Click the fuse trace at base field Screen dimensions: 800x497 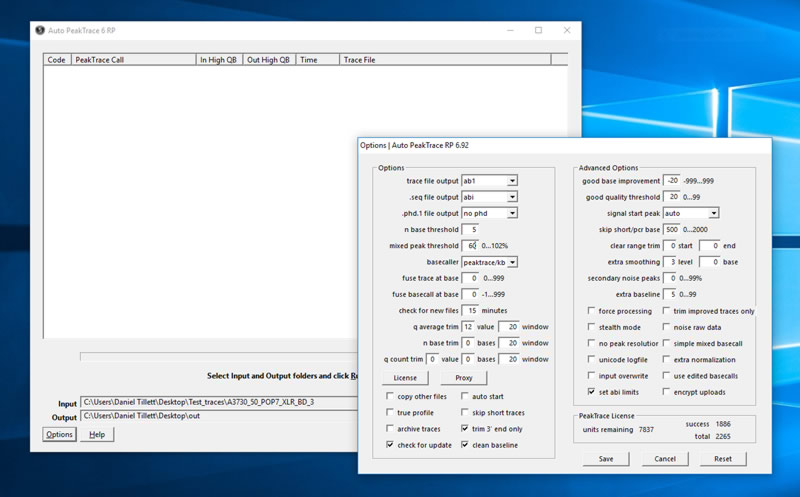[470, 278]
